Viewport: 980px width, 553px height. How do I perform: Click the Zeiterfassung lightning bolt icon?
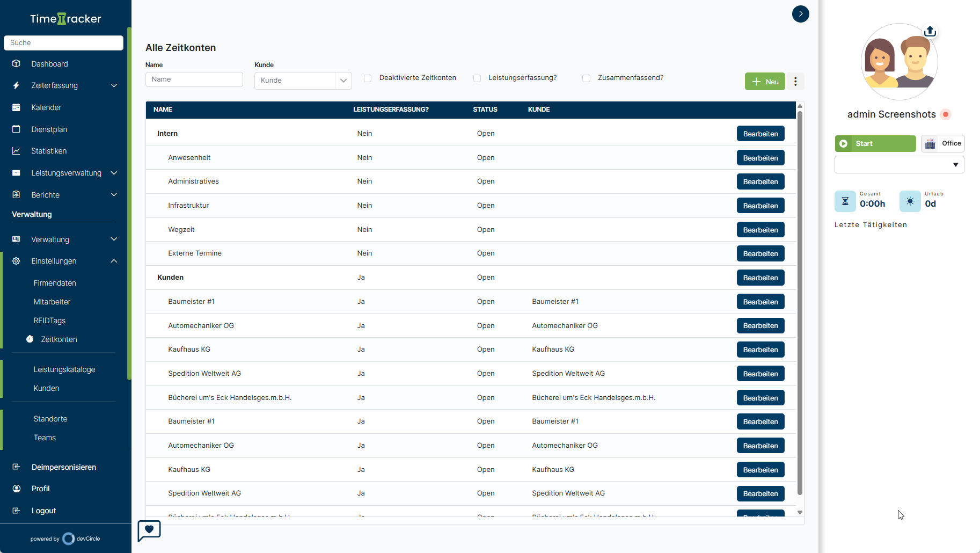point(16,85)
